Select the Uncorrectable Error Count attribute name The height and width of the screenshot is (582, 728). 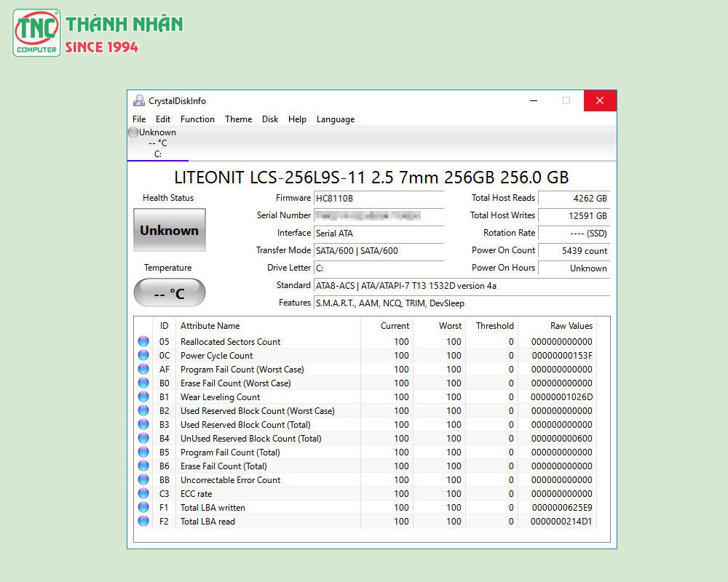click(x=230, y=480)
